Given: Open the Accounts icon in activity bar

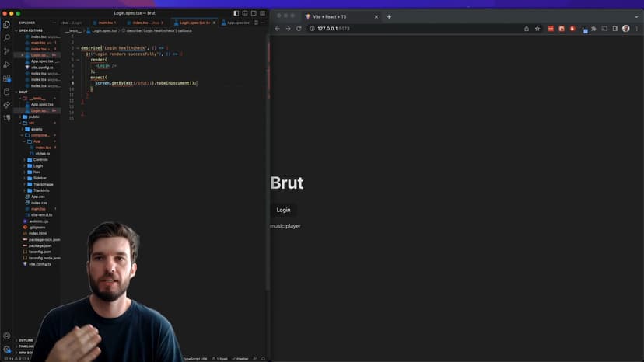Looking at the screenshot, I should tap(7, 336).
